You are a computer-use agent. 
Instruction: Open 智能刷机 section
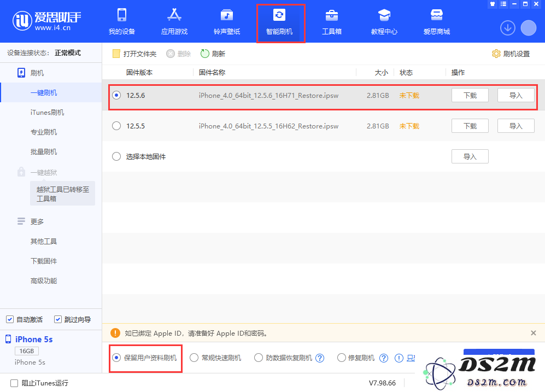(279, 21)
